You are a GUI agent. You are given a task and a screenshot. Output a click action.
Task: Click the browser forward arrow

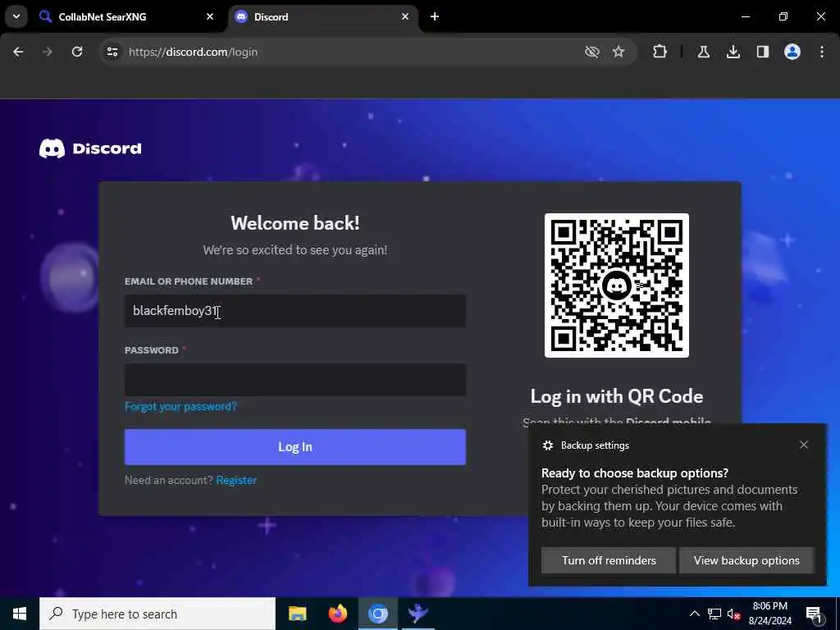(x=47, y=52)
